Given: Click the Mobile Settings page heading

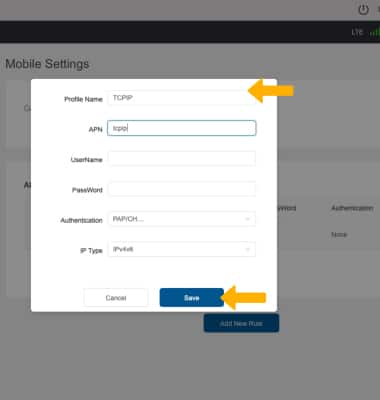Looking at the screenshot, I should tap(47, 64).
